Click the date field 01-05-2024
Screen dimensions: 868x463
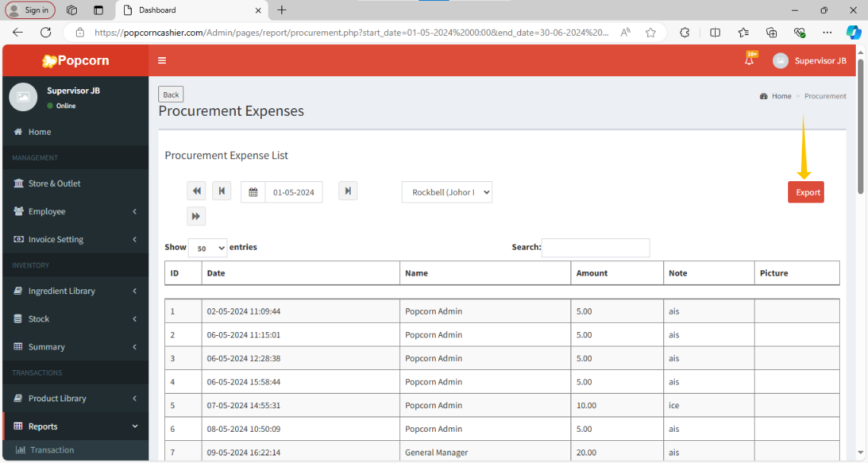294,192
